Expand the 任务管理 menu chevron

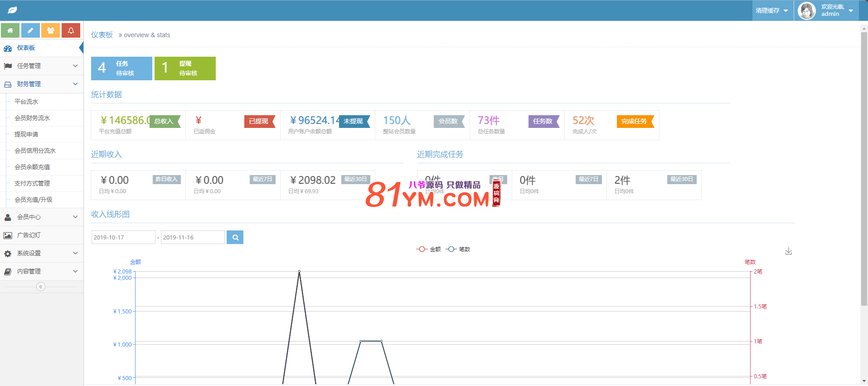pyautogui.click(x=75, y=66)
